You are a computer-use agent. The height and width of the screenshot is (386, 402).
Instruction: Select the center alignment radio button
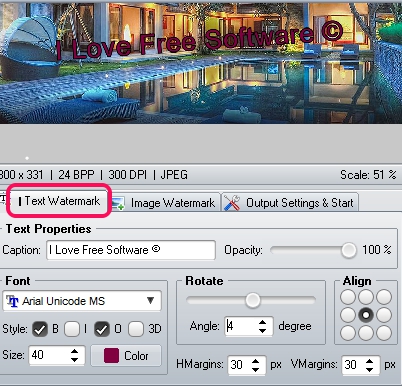pyautogui.click(x=366, y=315)
